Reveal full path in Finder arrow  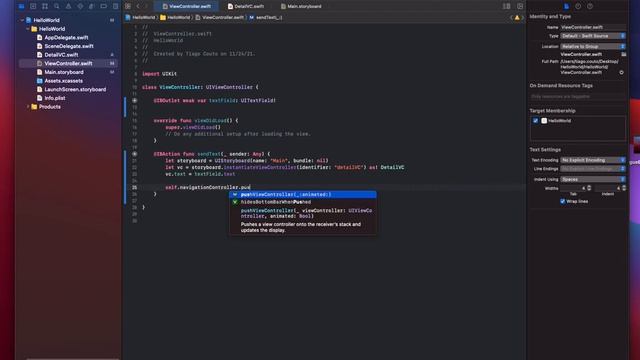tap(621, 72)
